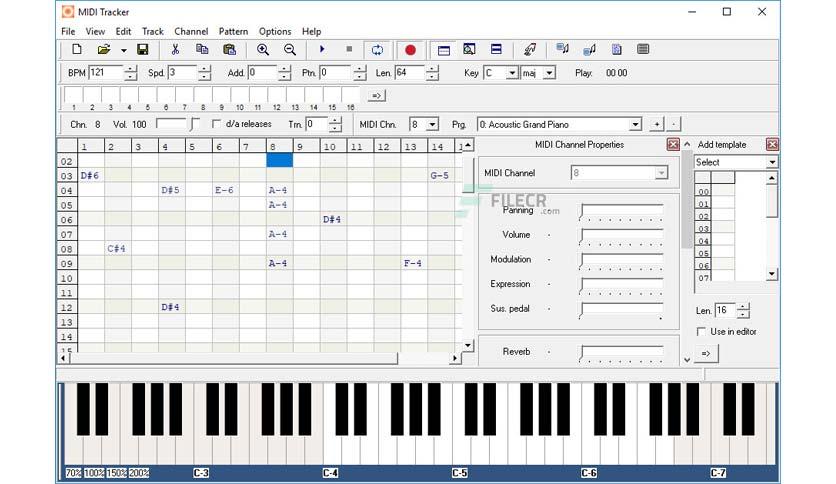Paste with the clipboard icon
This screenshot has height=484, width=836.
(229, 50)
